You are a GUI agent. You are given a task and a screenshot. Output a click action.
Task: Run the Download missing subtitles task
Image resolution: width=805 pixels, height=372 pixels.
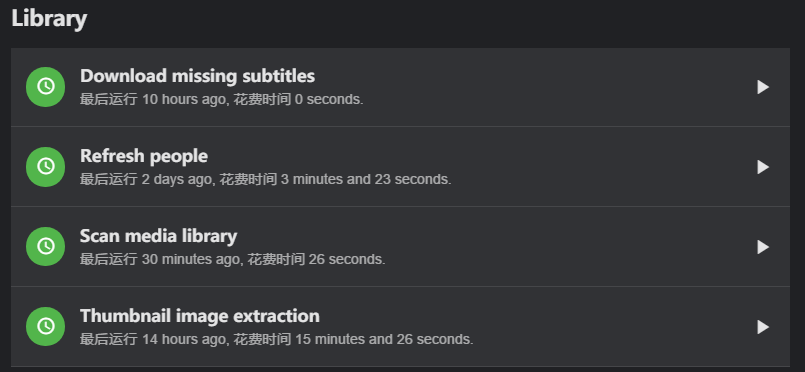coord(763,87)
